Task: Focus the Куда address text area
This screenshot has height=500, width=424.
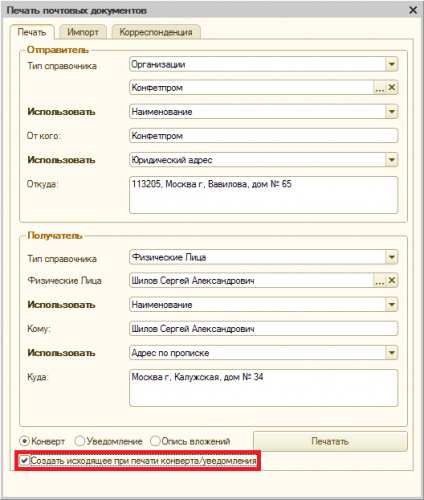Action: [x=264, y=388]
